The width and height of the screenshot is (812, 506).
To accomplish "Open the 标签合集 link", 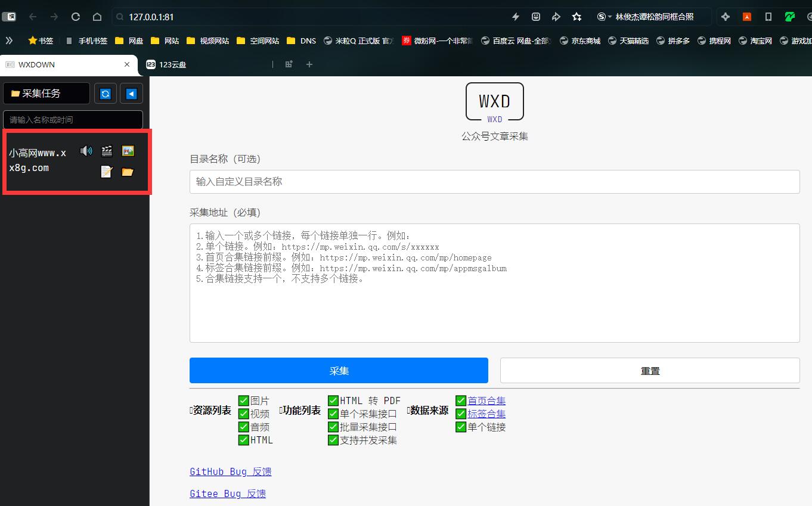I will pyautogui.click(x=486, y=414).
